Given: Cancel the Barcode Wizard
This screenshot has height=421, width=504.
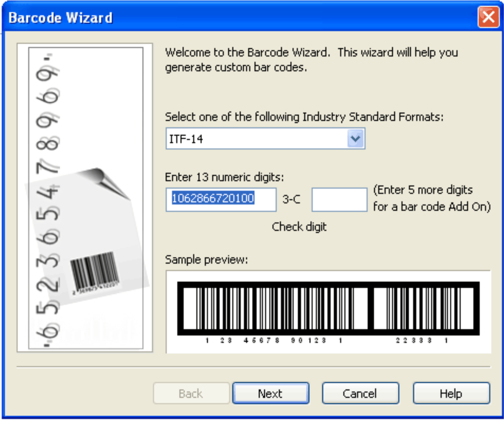Looking at the screenshot, I should point(360,393).
